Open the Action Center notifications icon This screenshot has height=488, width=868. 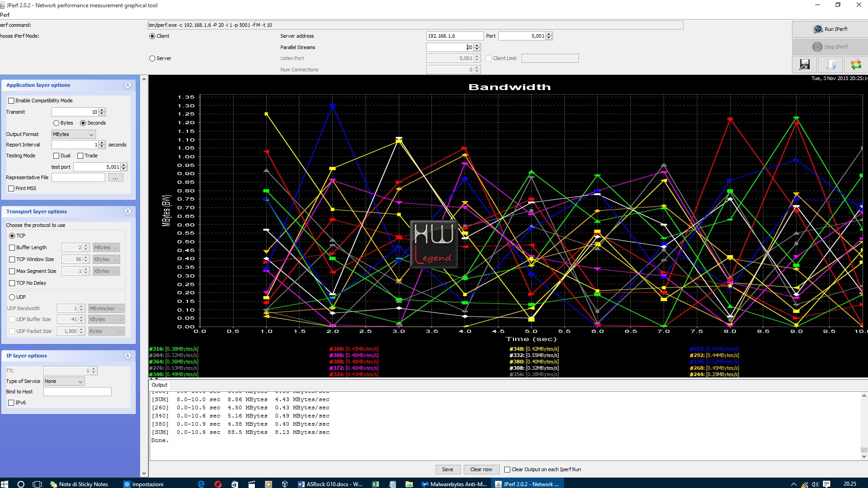coord(827,484)
